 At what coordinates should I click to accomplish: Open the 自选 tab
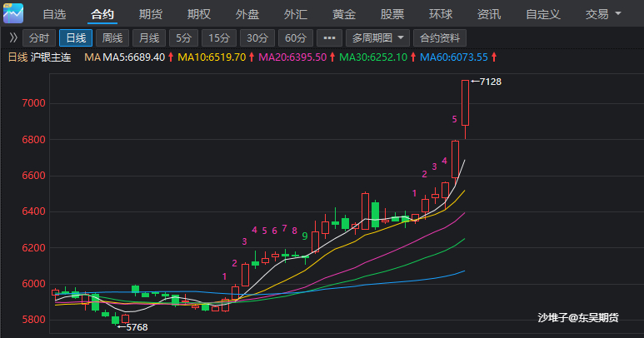pos(54,14)
